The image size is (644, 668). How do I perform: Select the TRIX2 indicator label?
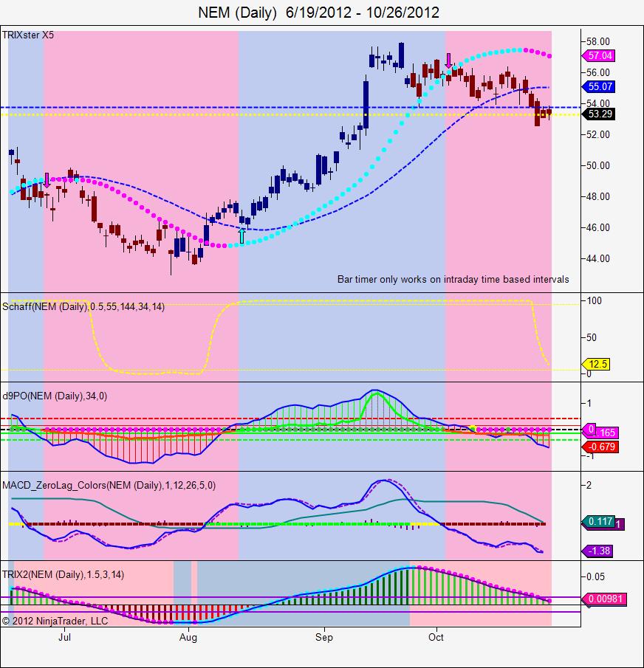pos(63,574)
